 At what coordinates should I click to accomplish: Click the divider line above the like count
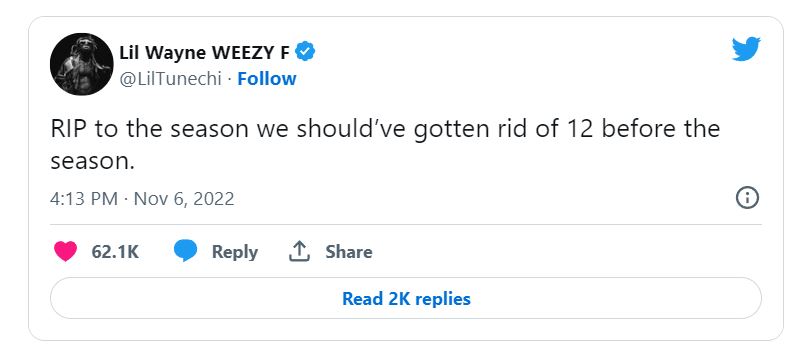point(406,225)
